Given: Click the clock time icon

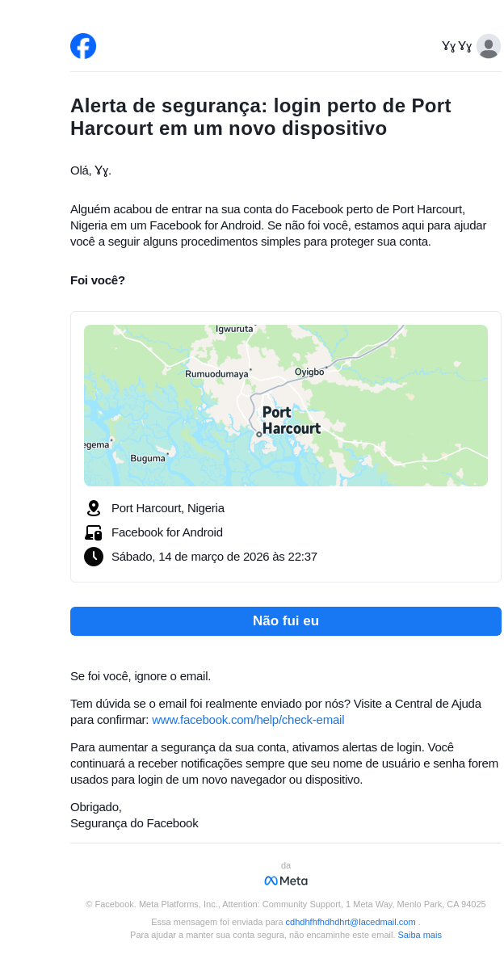Looking at the screenshot, I should (94, 557).
